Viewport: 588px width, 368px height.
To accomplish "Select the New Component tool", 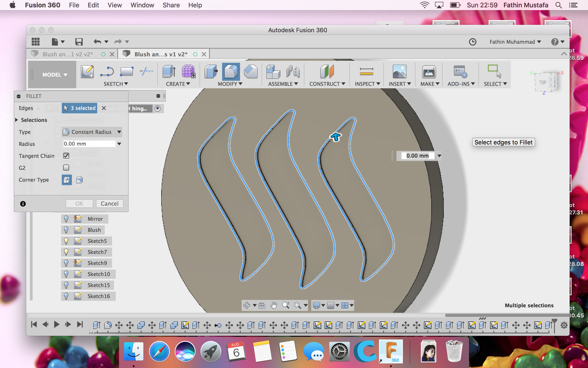I will tap(273, 71).
